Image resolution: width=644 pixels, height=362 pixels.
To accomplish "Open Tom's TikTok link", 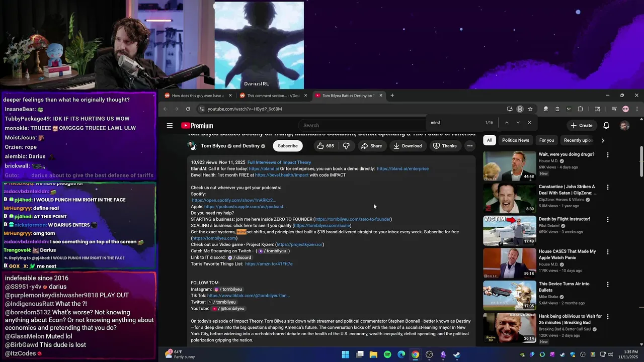I will click(249, 296).
